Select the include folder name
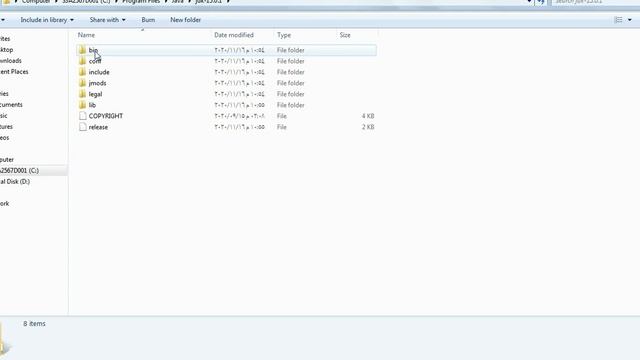640x360 pixels. [99, 72]
